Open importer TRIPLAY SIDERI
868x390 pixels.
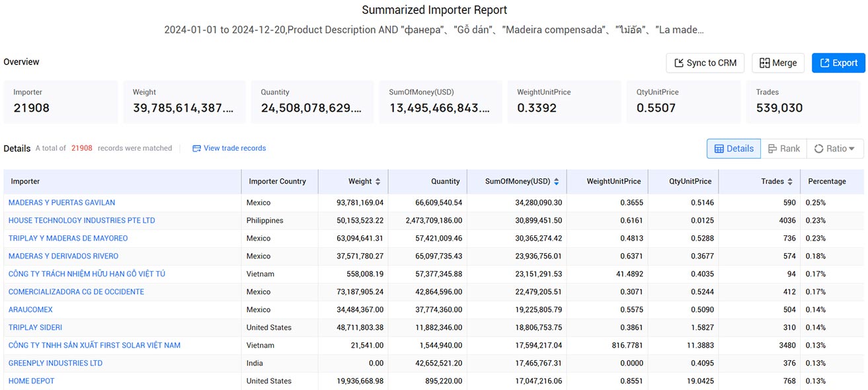pyautogui.click(x=35, y=327)
